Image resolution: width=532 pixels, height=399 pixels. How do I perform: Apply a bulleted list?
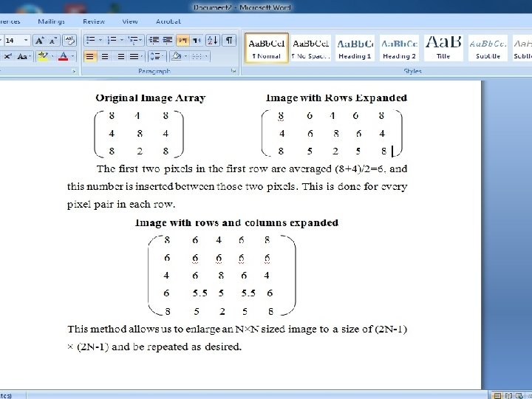[90, 41]
